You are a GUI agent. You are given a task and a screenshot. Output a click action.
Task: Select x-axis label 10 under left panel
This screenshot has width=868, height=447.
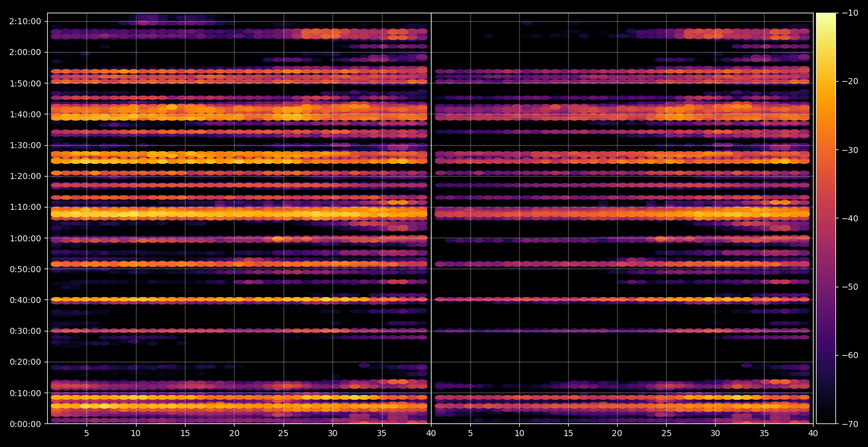pos(135,433)
